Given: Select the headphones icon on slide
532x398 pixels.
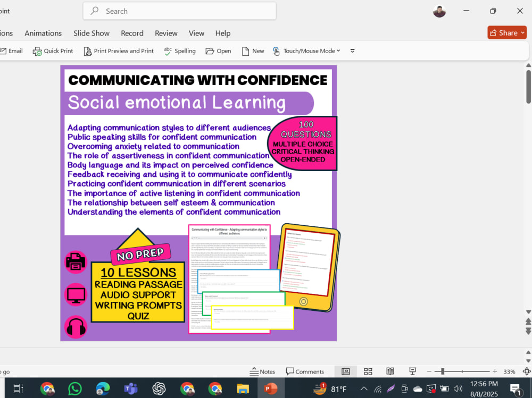Looking at the screenshot, I should click(x=76, y=327).
